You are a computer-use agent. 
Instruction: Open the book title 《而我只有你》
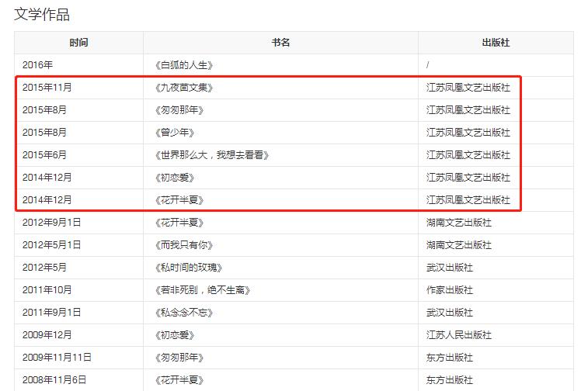183,245
